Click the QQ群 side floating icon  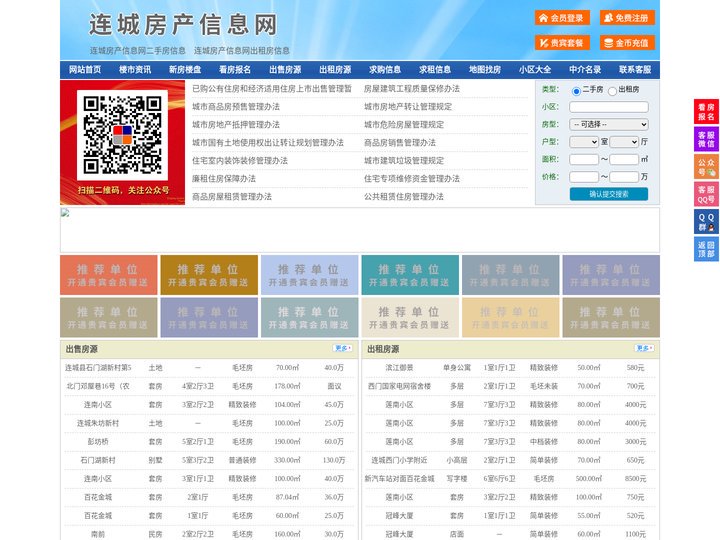tap(706, 222)
